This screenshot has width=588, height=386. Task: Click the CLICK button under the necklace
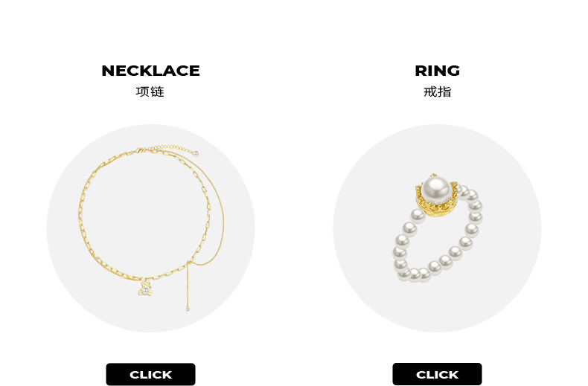(150, 374)
